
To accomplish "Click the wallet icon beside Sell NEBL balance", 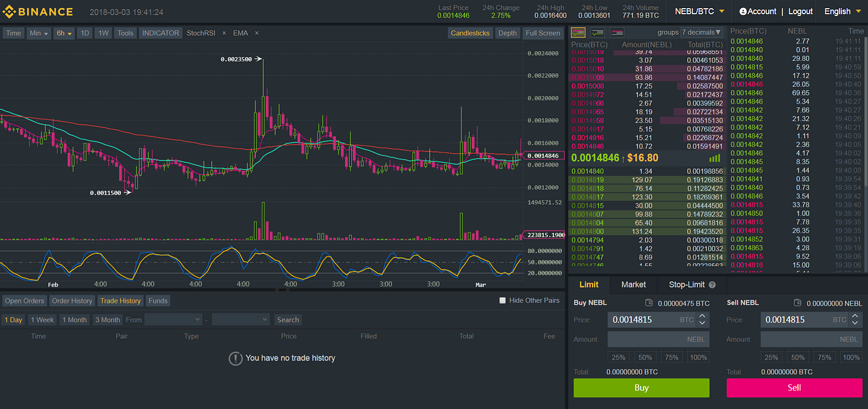I will (798, 303).
